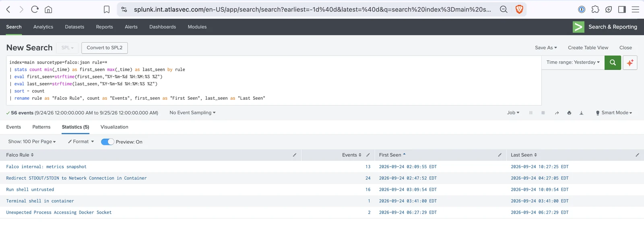The width and height of the screenshot is (644, 245).
Task: Run the search with the green magnifier
Action: pyautogui.click(x=613, y=62)
